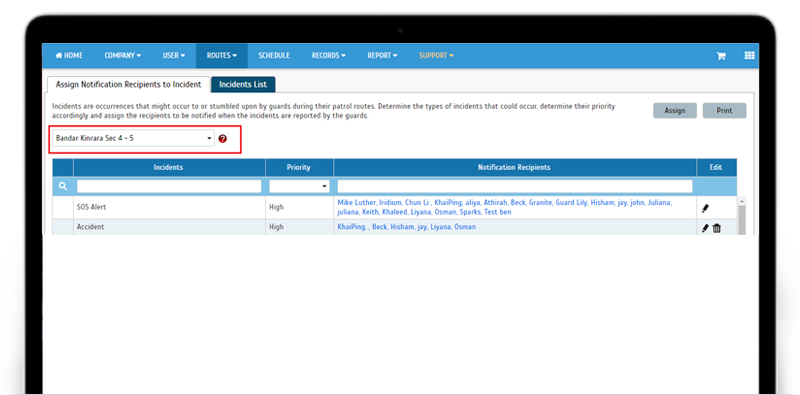Switch to Assign Notification Recipients to Incident tab

pyautogui.click(x=129, y=85)
